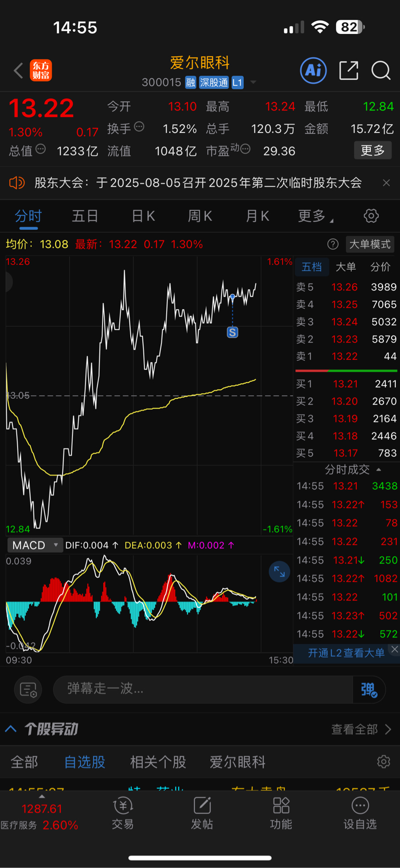
Task: Open the 更多 chart period dropdown
Action: pos(315,216)
